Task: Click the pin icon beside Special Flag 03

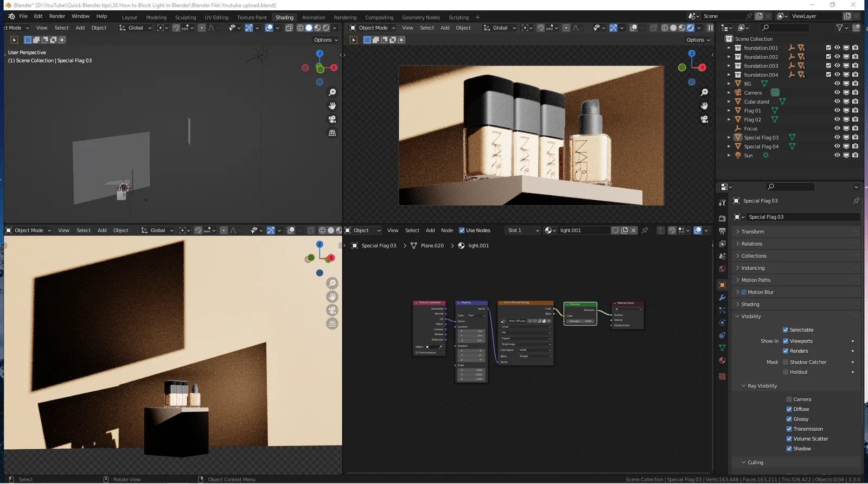Action: [x=856, y=201]
